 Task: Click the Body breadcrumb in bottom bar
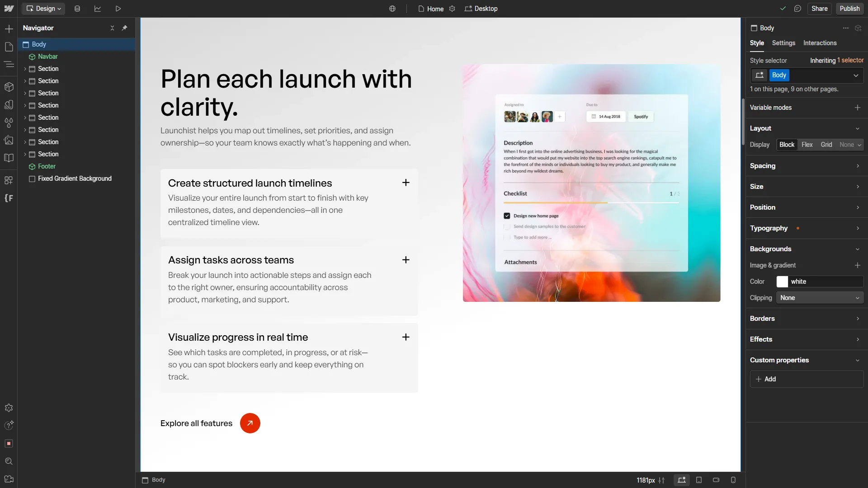click(154, 480)
